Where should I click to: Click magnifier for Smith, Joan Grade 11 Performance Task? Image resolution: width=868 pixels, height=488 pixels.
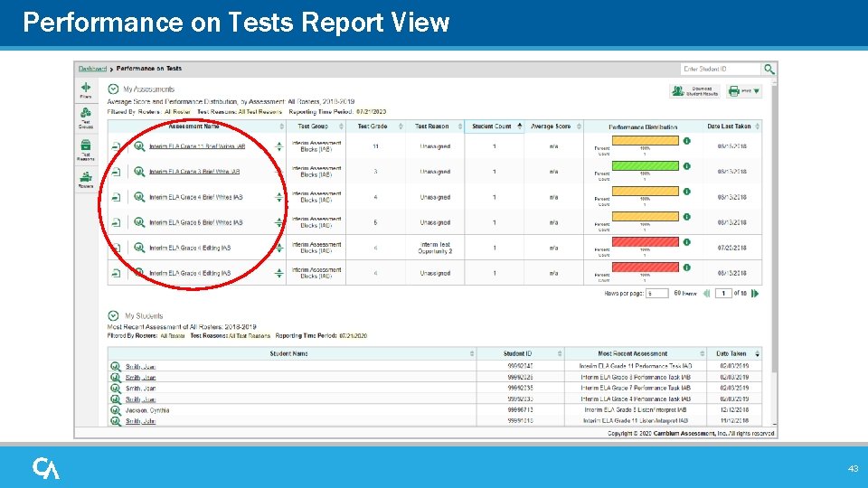115,366
